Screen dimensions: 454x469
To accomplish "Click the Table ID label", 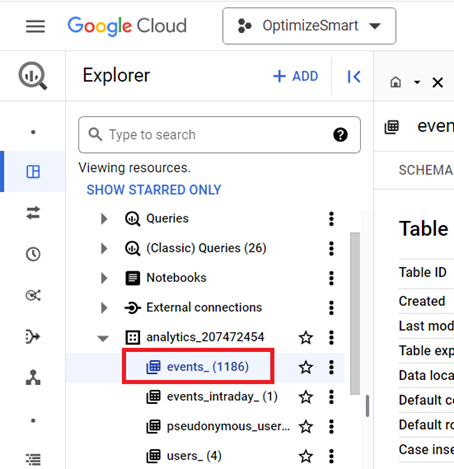I will point(423,272).
